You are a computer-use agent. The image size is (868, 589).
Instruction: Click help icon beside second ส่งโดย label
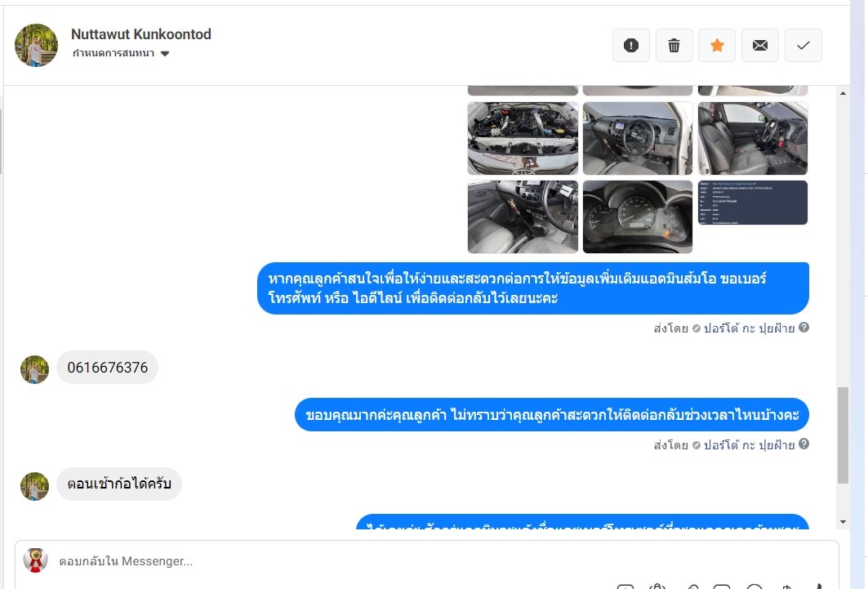(x=803, y=444)
